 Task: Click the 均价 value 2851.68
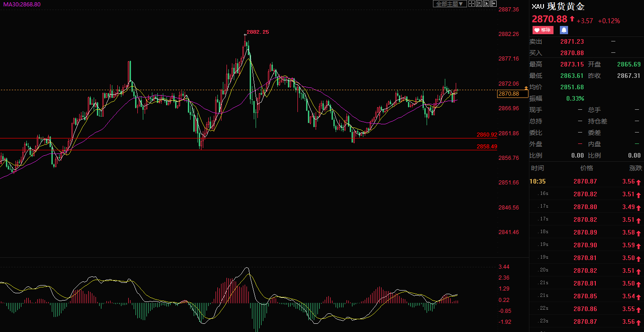572,87
